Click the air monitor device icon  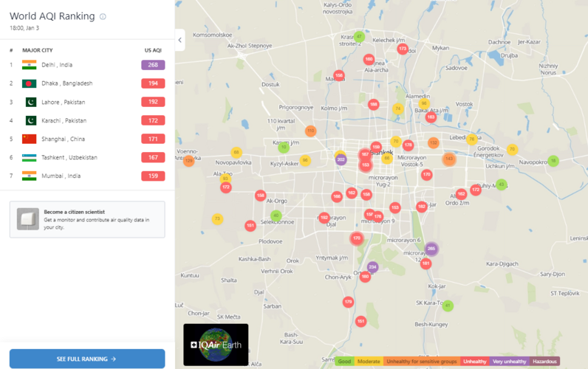[x=28, y=219]
